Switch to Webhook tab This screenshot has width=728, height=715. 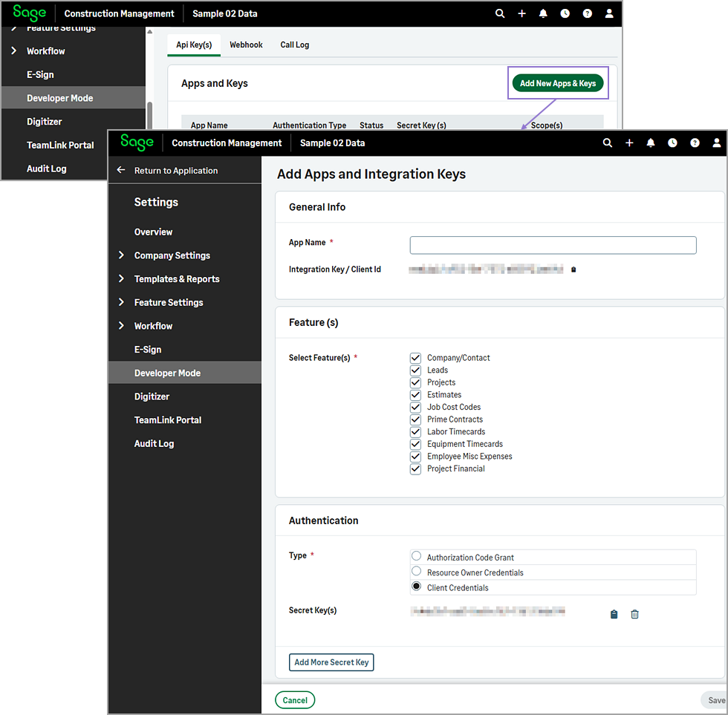[x=246, y=45]
